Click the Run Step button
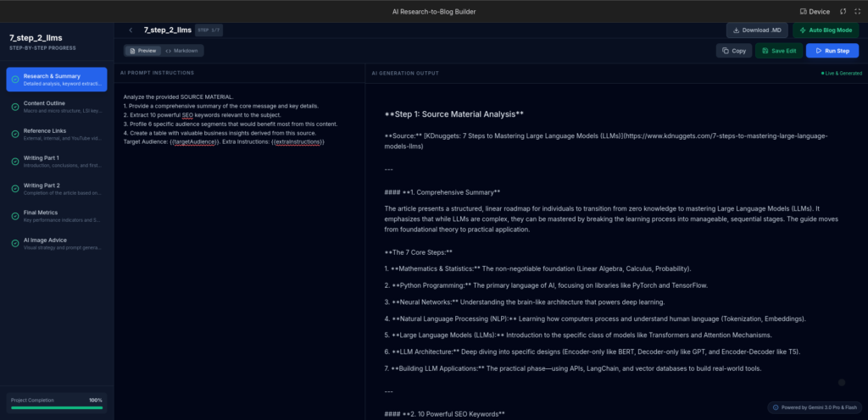 832,51
